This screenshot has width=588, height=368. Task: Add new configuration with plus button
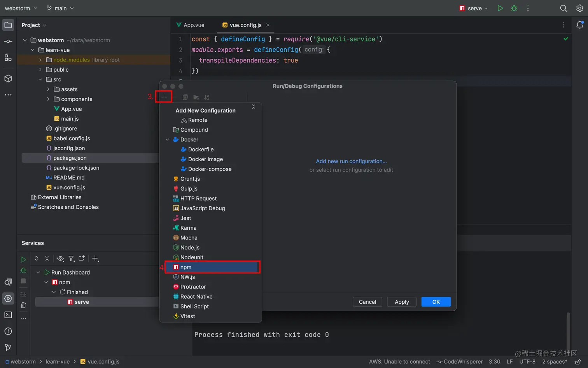(x=164, y=97)
